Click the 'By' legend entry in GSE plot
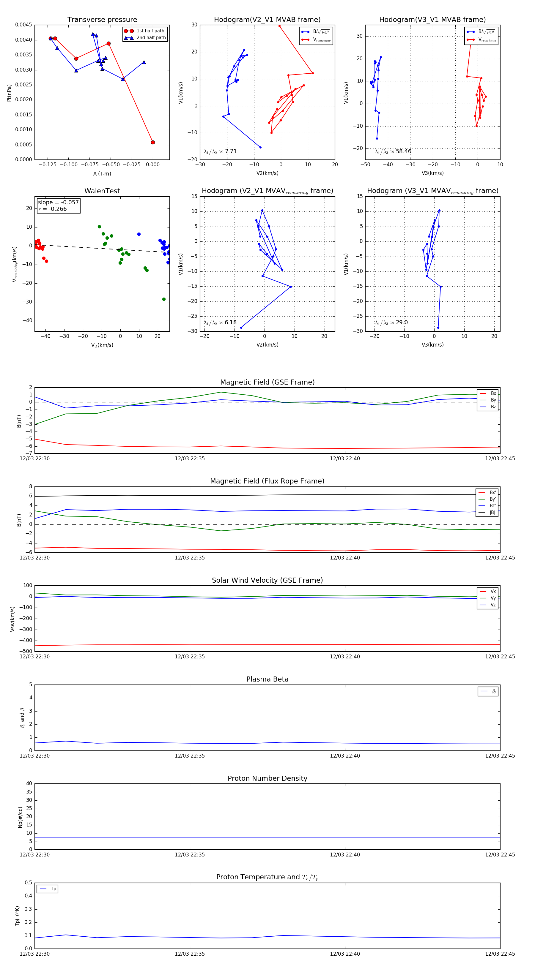535x980 pixels. (x=488, y=400)
